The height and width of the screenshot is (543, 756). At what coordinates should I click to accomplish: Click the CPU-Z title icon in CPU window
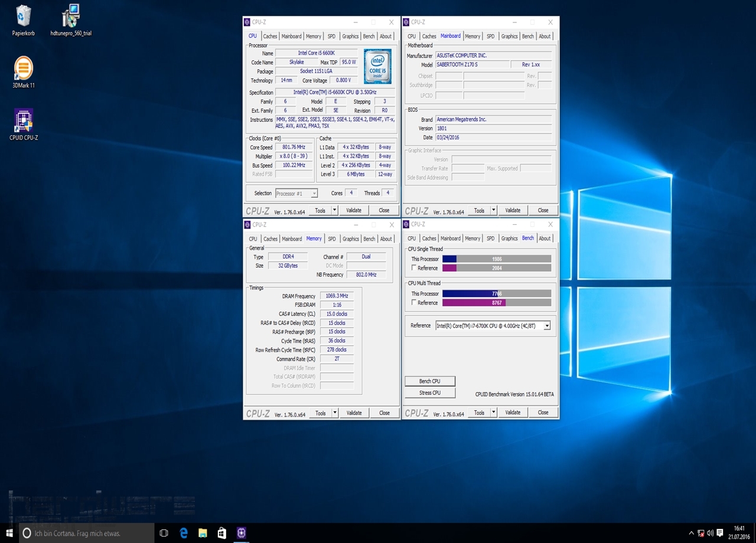[x=247, y=22]
